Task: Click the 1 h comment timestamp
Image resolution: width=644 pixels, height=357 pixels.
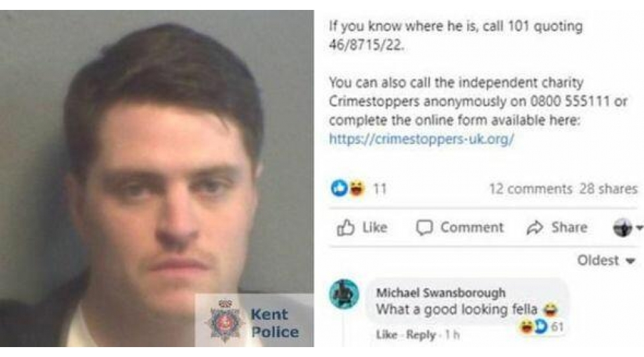Action: pyautogui.click(x=452, y=335)
